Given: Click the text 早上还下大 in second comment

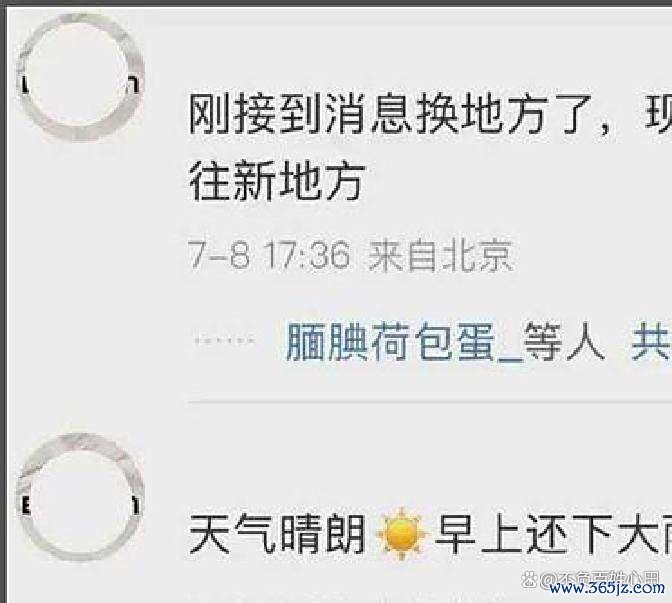Looking at the screenshot, I should [553, 534].
